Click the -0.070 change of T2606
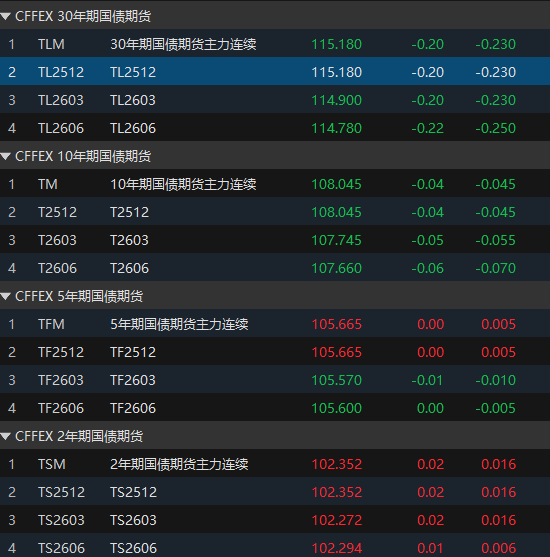 [x=495, y=268]
